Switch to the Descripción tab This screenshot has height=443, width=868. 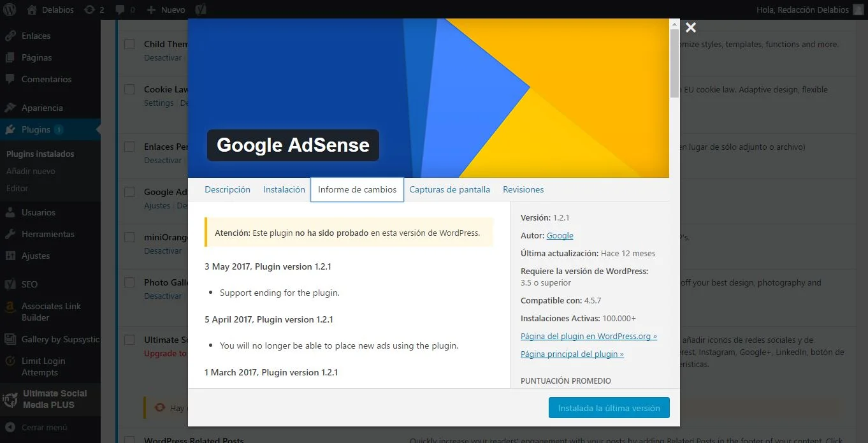pos(228,189)
